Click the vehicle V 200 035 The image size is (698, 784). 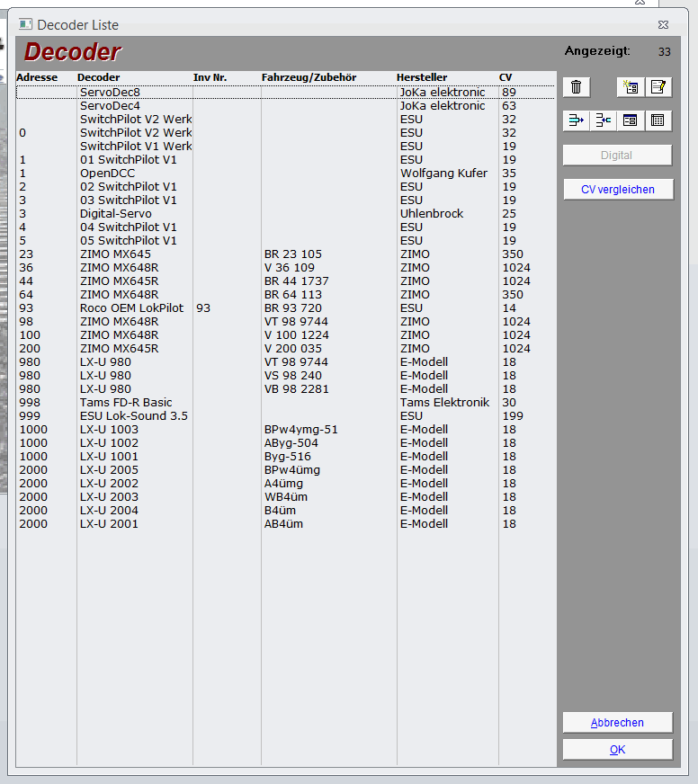tap(293, 349)
